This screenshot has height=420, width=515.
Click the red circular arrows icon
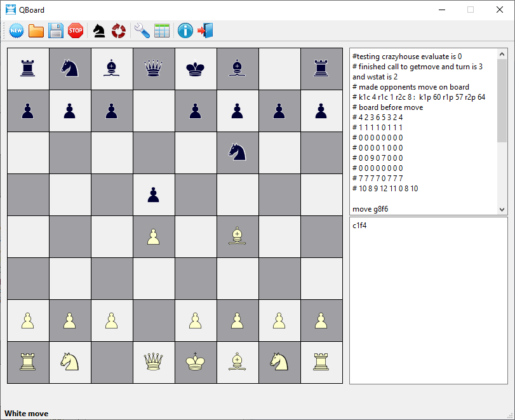tap(119, 31)
